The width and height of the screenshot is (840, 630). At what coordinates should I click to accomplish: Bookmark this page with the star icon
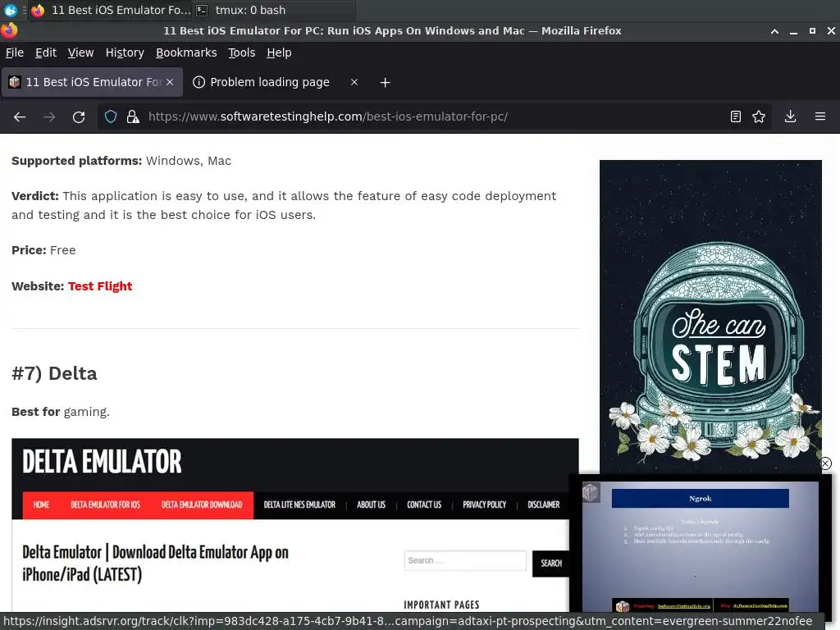click(759, 116)
